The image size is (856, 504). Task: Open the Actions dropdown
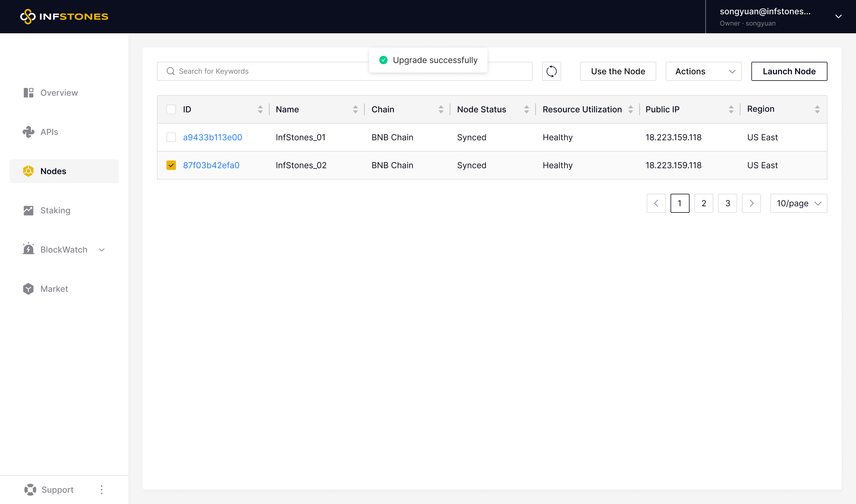point(703,71)
